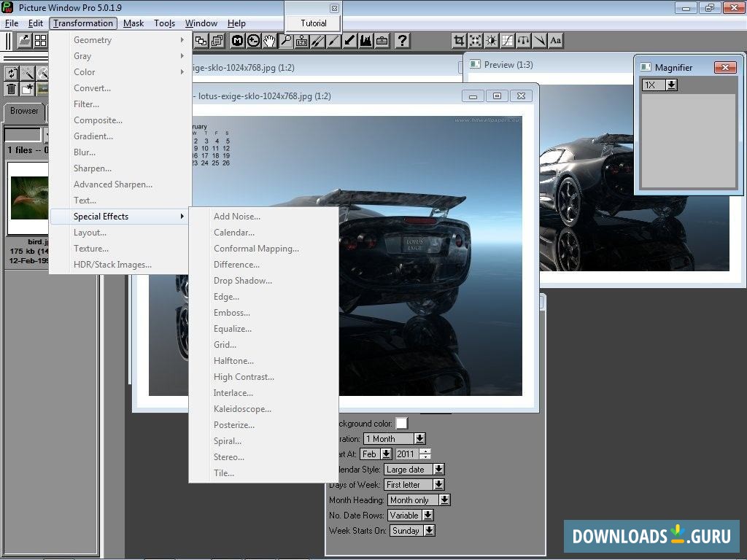Click the Background color white swatch
Screen dimensions: 747x560
(402, 423)
